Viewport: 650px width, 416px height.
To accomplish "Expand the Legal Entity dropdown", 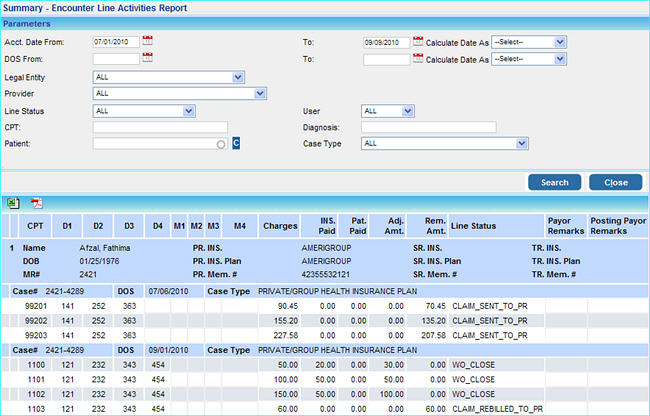I will pos(237,76).
